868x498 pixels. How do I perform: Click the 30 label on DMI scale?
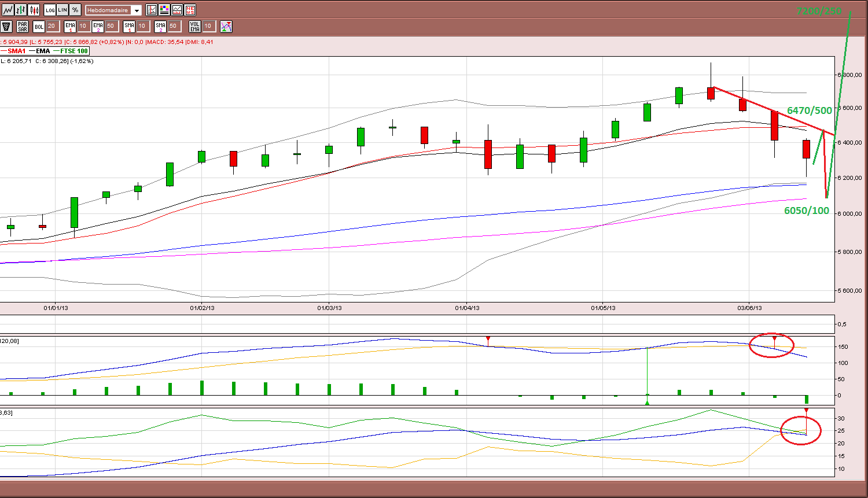point(841,418)
